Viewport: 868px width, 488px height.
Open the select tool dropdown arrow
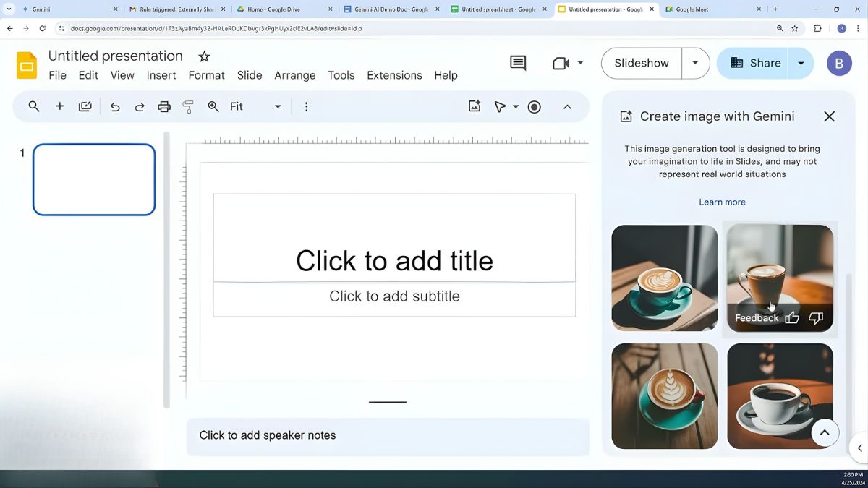click(x=515, y=106)
